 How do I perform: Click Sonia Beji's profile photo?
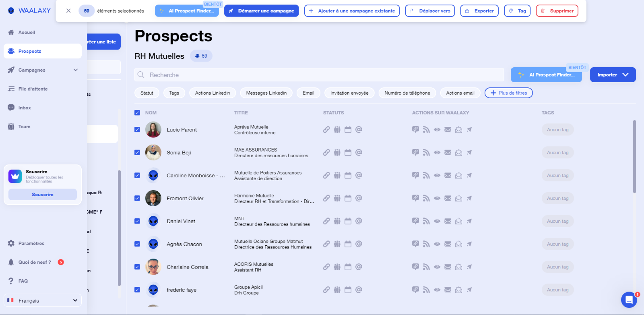(x=153, y=153)
